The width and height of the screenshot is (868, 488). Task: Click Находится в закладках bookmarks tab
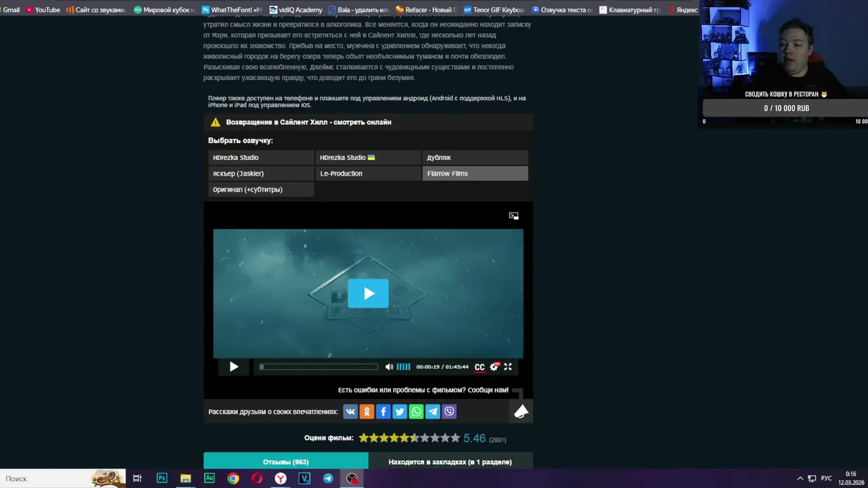point(450,462)
